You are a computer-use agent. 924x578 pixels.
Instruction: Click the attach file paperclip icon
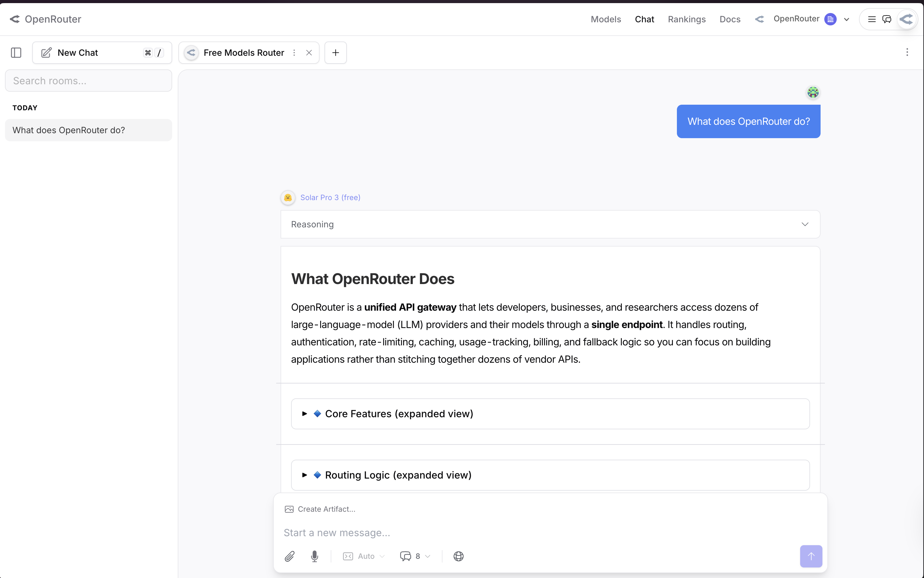290,556
